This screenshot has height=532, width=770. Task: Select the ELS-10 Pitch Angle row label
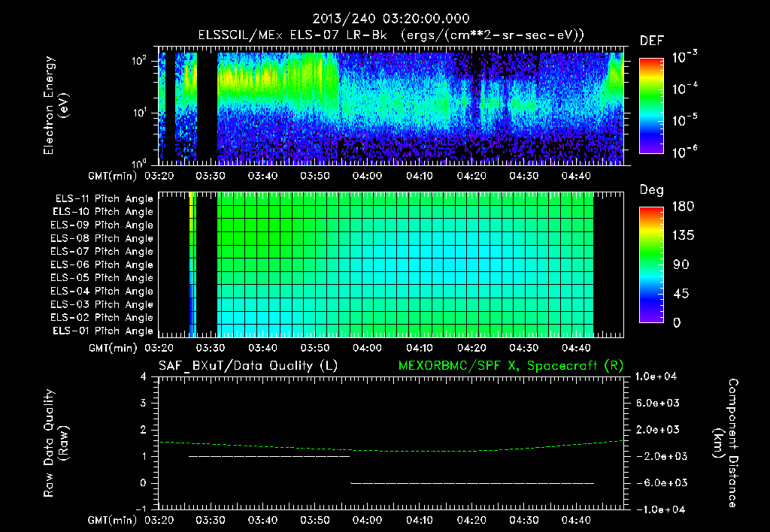[x=103, y=212]
